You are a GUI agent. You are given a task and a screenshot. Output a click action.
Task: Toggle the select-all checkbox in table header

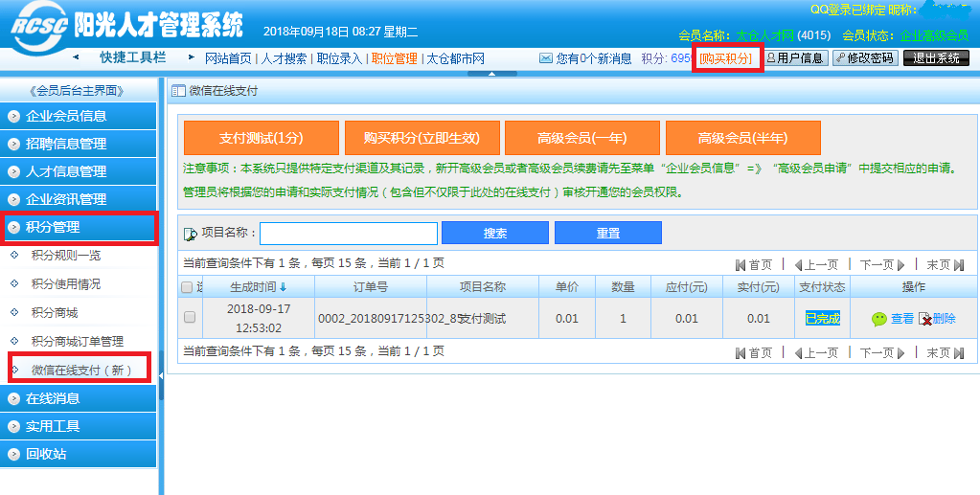[x=187, y=287]
